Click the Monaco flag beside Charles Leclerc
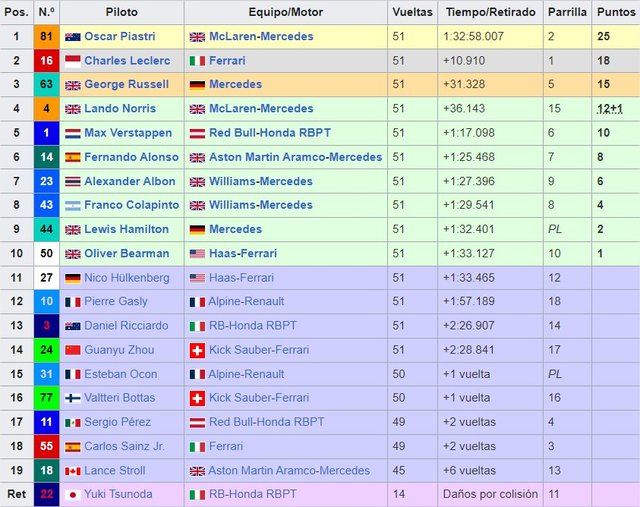 point(73,61)
